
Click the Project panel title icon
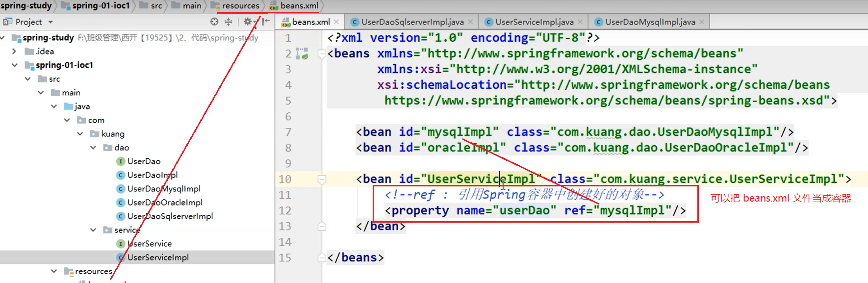point(7,22)
